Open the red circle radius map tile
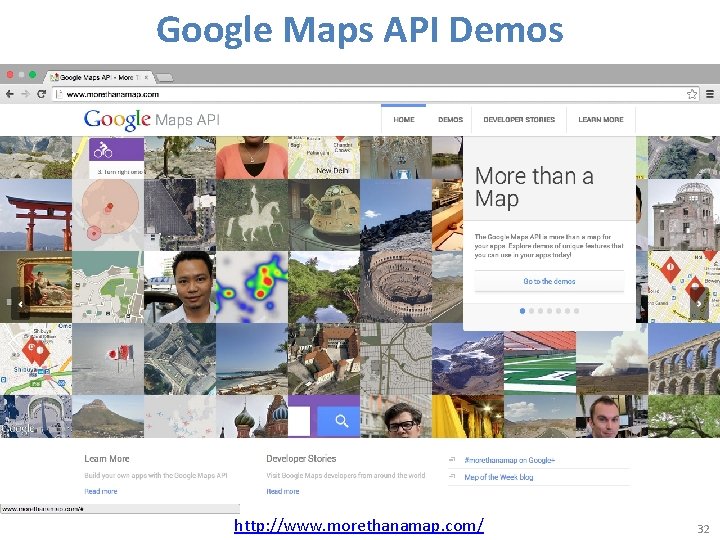 click(108, 215)
